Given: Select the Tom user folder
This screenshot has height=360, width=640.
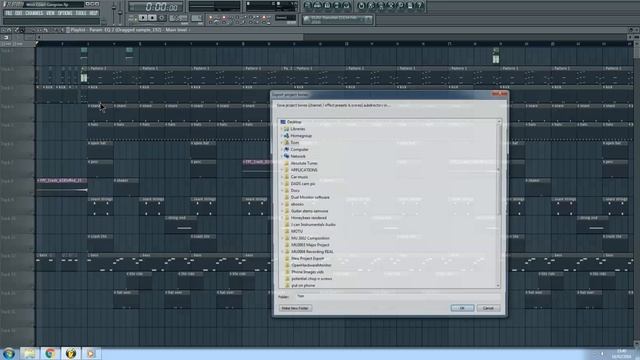Looking at the screenshot, I should tap(295, 142).
